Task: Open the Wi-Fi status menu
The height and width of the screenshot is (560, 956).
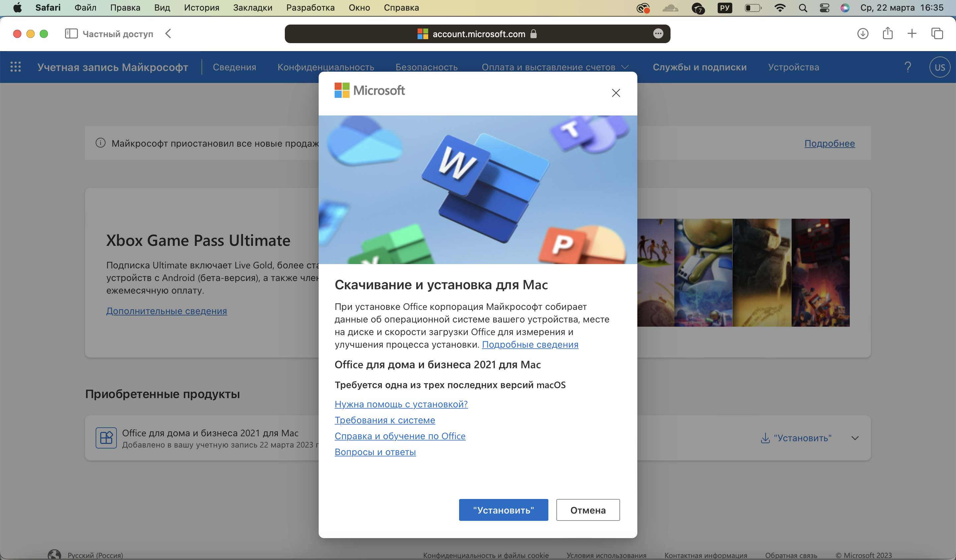Action: pos(780,8)
